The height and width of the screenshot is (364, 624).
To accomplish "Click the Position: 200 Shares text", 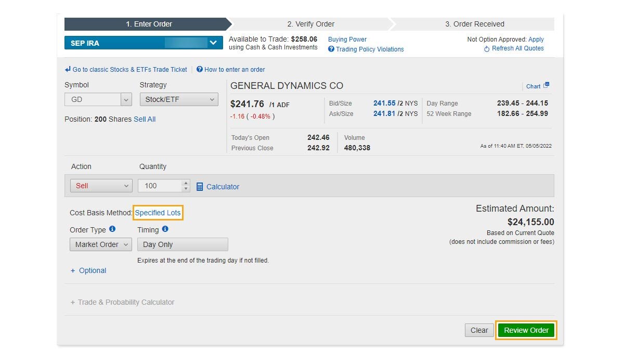I will 98,119.
